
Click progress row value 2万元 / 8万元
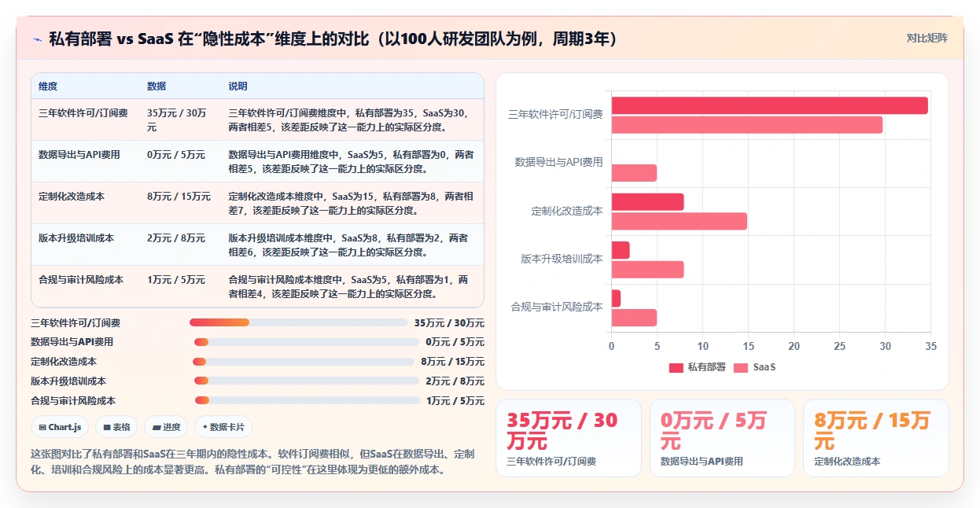coord(455,381)
